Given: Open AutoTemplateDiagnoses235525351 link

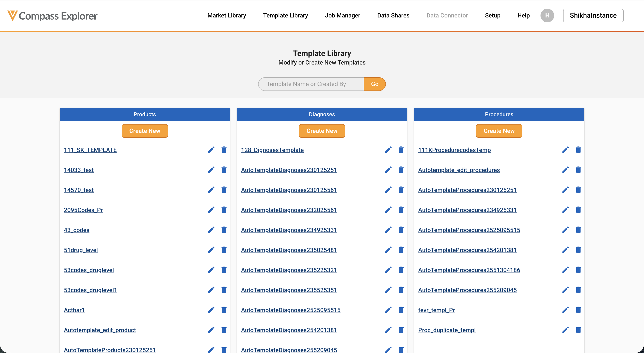Looking at the screenshot, I should [x=289, y=290].
